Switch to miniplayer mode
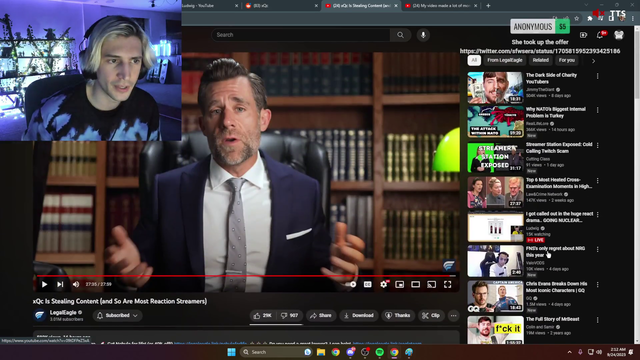The height and width of the screenshot is (360, 640). [x=400, y=284]
